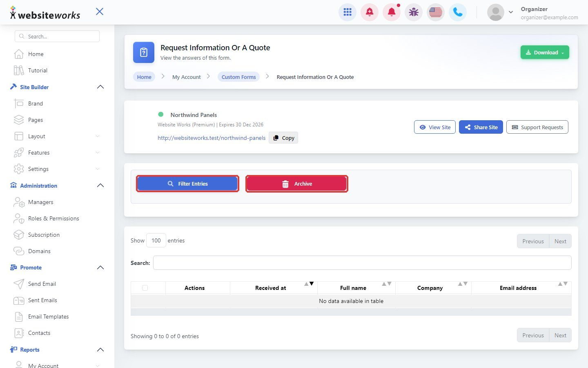Open the user account dropdown chevron
The image size is (588, 368).
click(510, 12)
